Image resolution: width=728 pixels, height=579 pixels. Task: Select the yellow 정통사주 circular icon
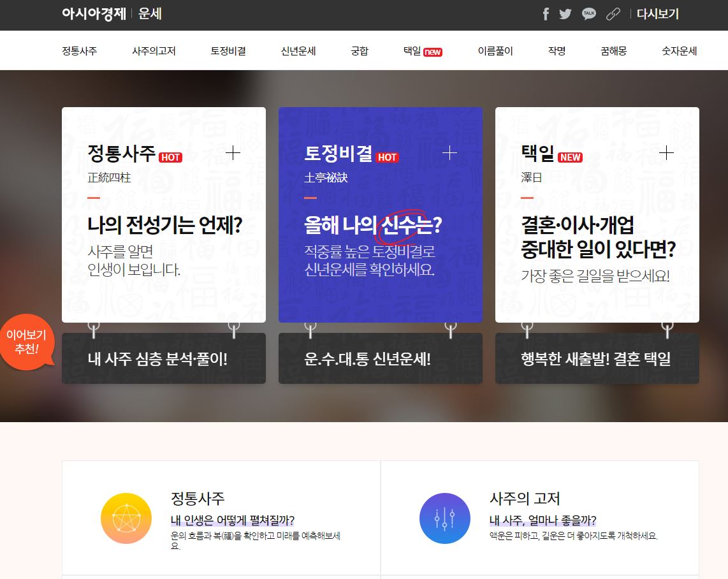coord(126,518)
